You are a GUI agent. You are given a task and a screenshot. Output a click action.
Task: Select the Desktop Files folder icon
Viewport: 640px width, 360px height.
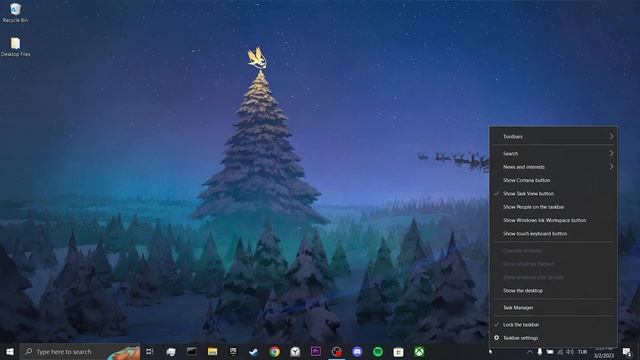coord(16,47)
